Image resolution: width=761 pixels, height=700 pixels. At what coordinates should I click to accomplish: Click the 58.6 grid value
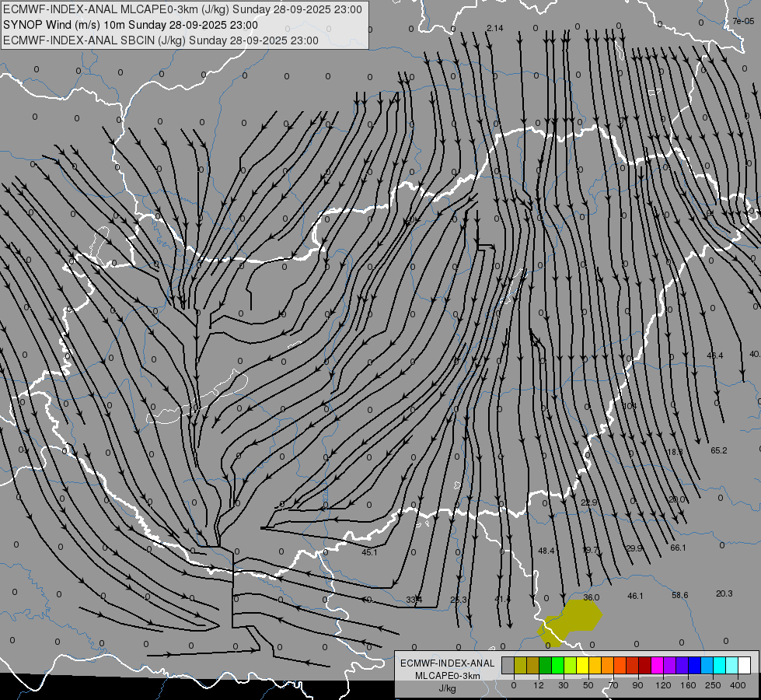pos(680,595)
